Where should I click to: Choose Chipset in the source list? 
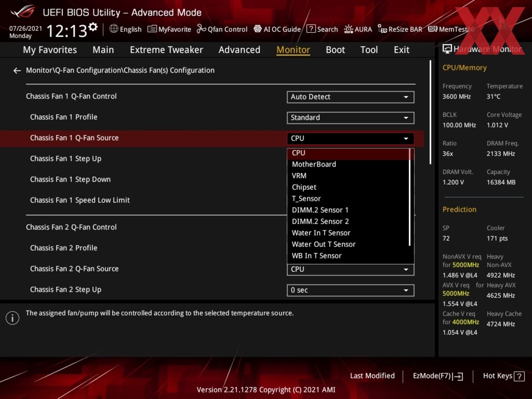click(348, 187)
